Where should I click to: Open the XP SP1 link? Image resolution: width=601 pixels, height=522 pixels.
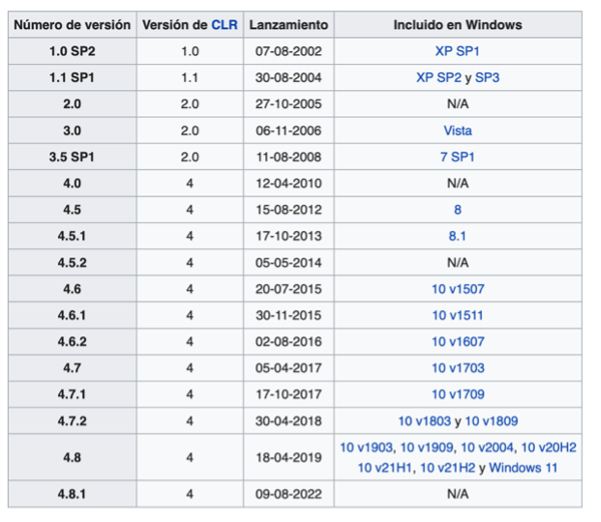pyautogui.click(x=457, y=51)
